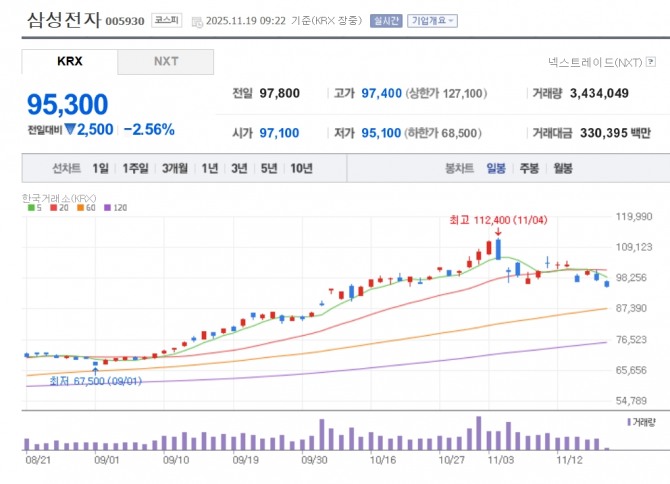Show the 5년 line chart
Viewport: 670px width, 484px height.
(x=268, y=168)
